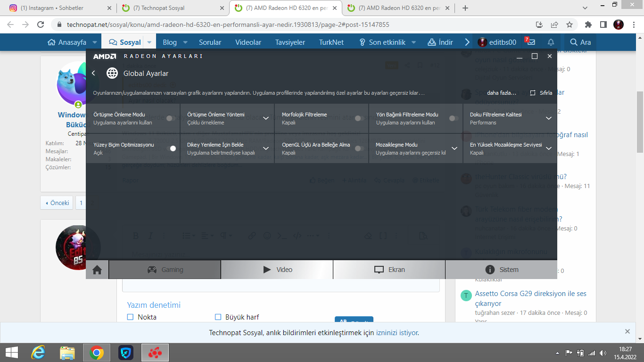The image size is (644, 362).
Task: Open the editbs00 account menu
Action: 497,42
